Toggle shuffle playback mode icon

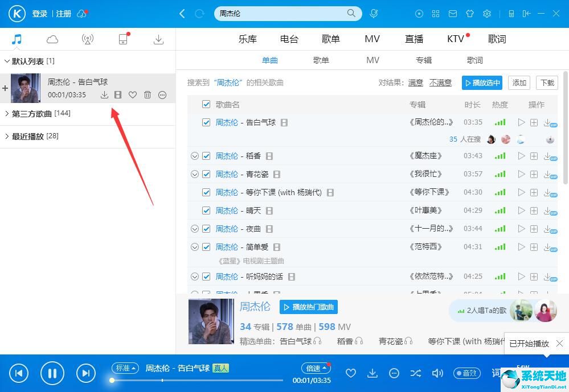[x=416, y=373]
